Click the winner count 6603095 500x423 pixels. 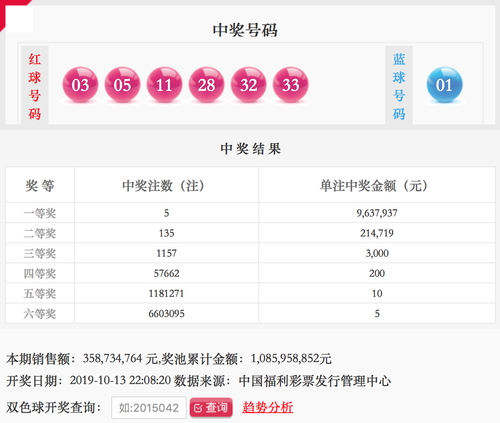[166, 314]
